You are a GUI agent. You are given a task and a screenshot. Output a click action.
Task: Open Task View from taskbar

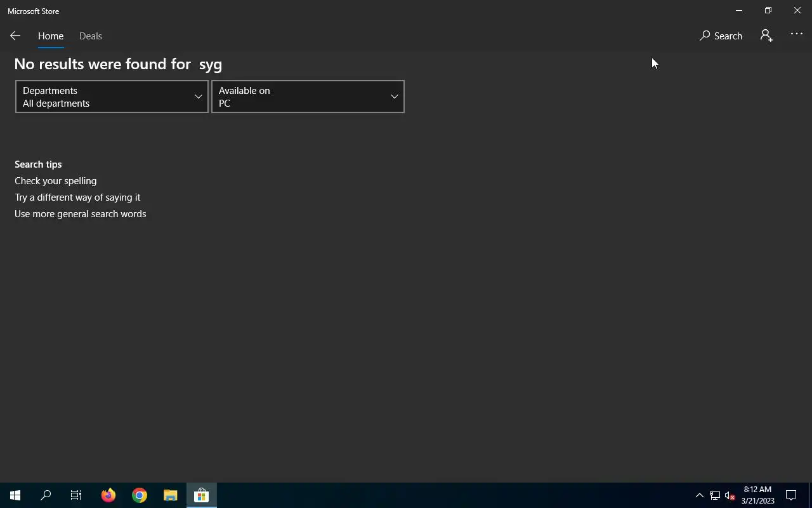point(76,495)
